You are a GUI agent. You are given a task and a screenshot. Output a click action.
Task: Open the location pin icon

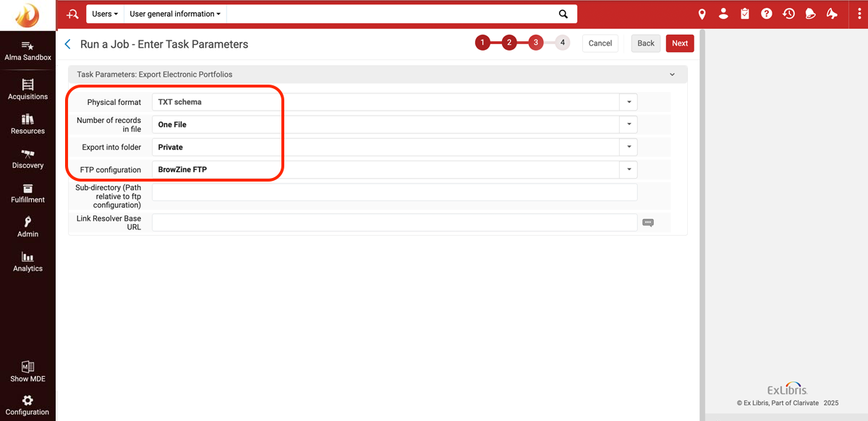(702, 14)
